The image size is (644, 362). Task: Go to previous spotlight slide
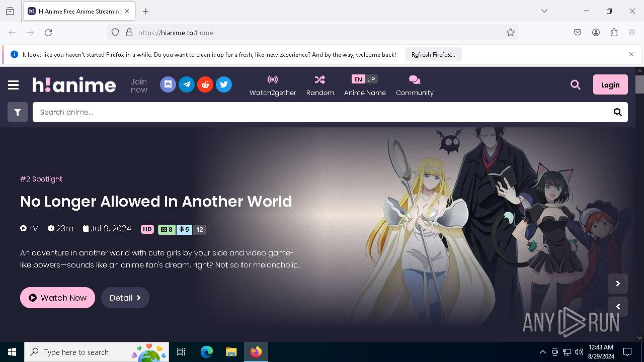(618, 307)
